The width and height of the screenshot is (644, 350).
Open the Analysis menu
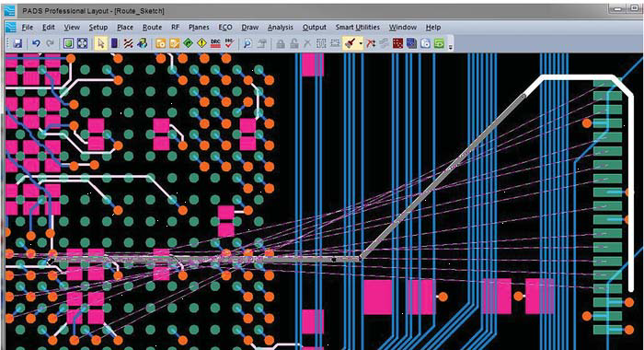(280, 27)
